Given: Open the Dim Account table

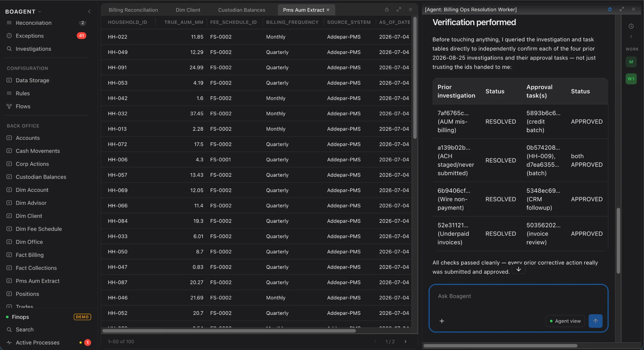Looking at the screenshot, I should pos(32,190).
